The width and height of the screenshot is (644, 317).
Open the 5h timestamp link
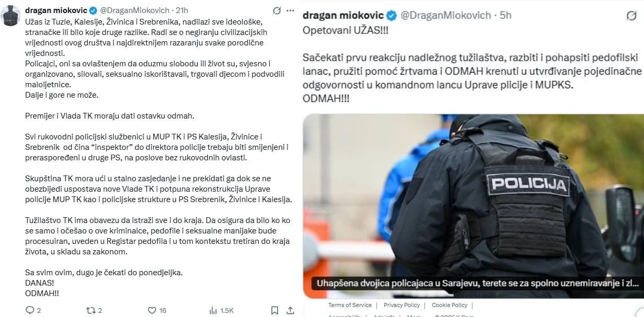pyautogui.click(x=506, y=15)
